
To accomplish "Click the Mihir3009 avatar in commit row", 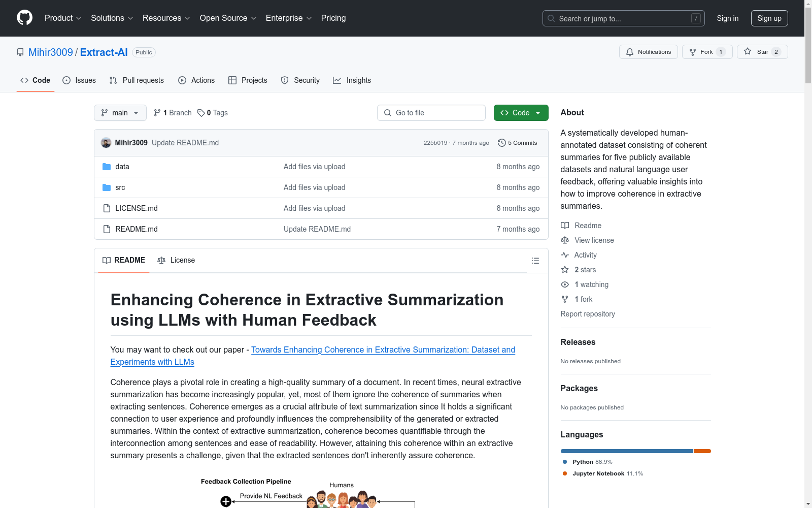I will click(x=106, y=143).
